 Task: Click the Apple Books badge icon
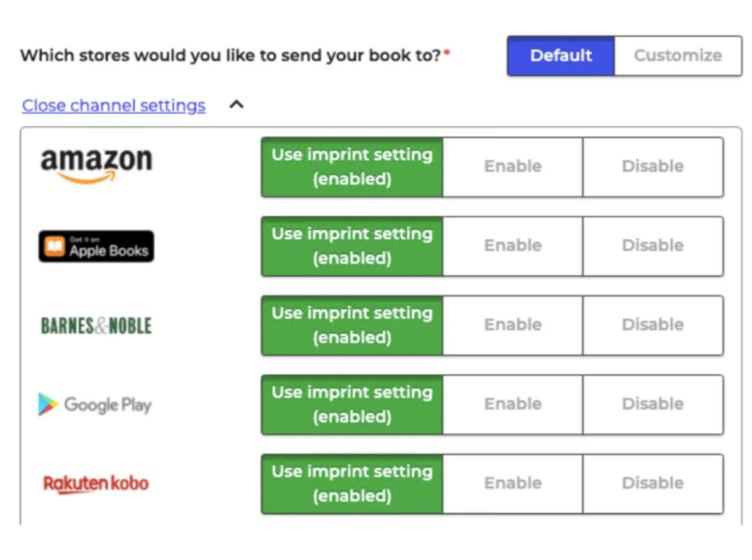[x=96, y=246]
